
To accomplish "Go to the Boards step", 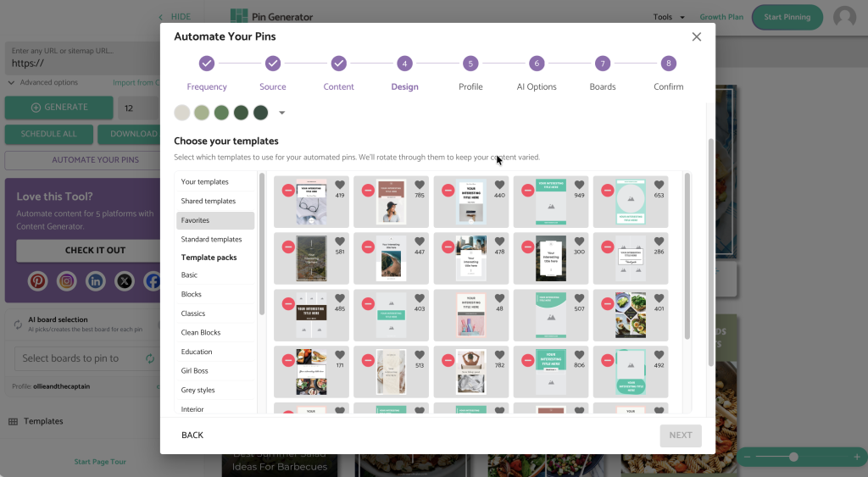I will [603, 73].
